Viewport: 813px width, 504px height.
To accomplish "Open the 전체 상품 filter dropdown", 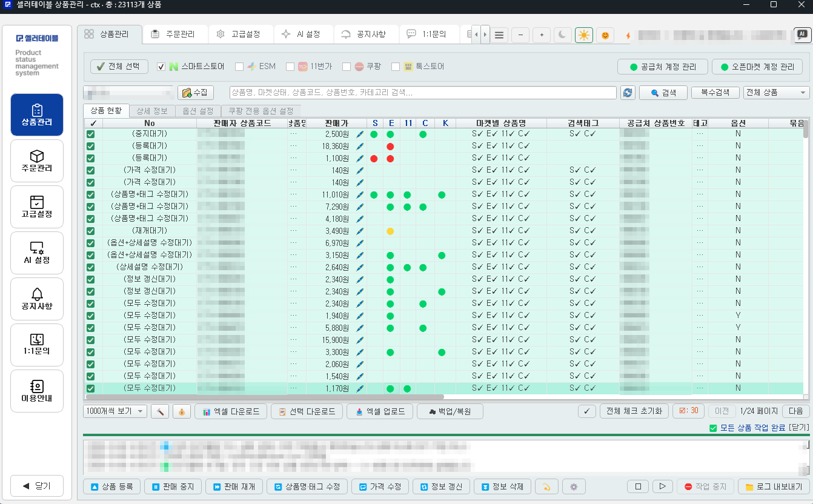I will click(x=777, y=93).
